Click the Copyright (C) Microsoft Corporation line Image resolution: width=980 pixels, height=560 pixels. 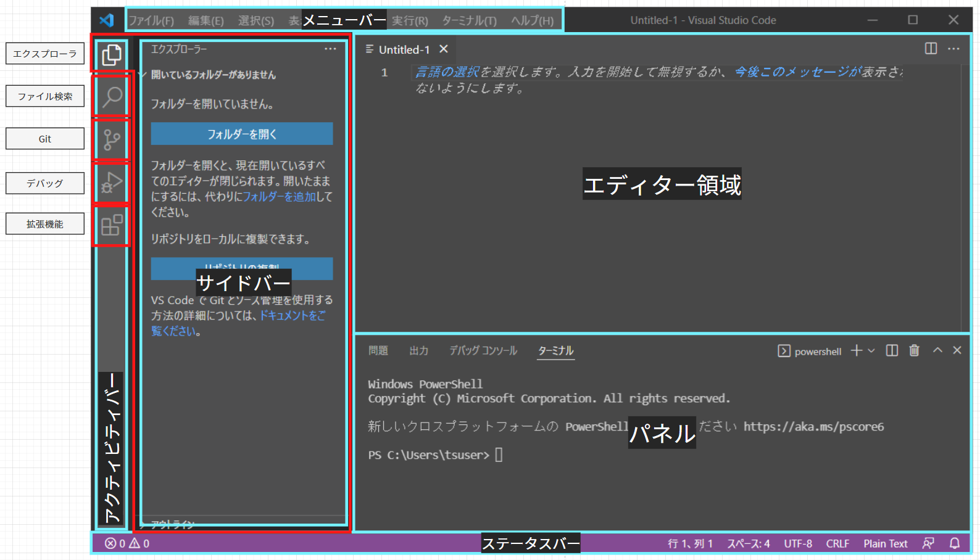549,398
